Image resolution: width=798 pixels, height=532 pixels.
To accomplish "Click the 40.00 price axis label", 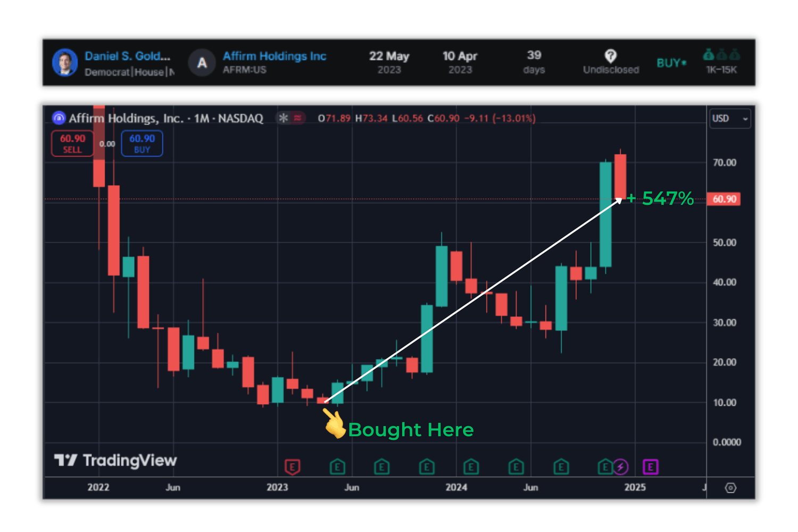I will pos(725,282).
